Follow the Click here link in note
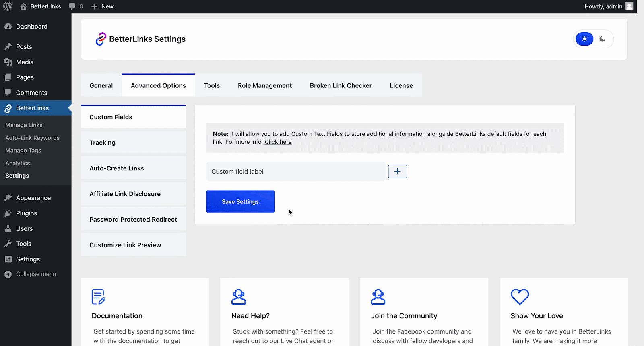This screenshot has height=346, width=644. tap(278, 142)
